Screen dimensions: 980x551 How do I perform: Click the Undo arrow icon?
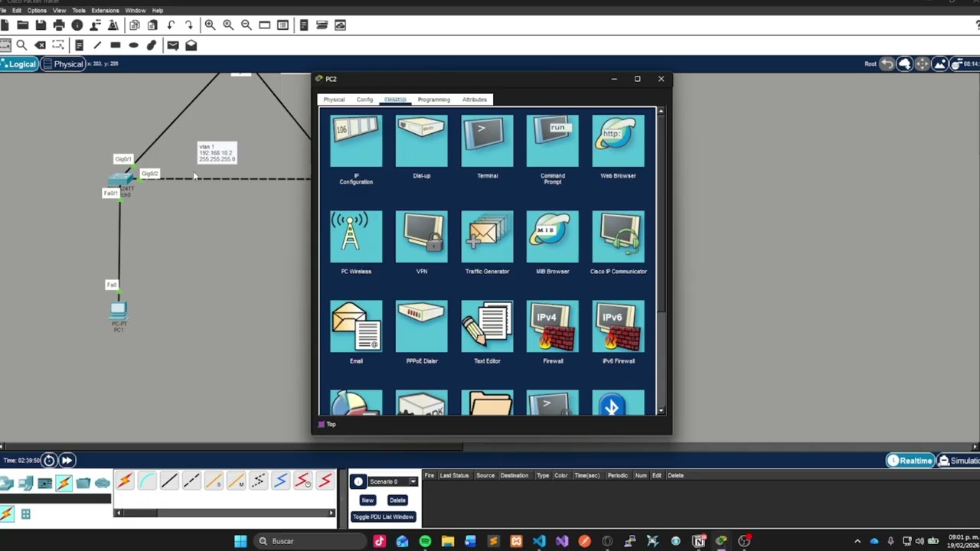(171, 25)
